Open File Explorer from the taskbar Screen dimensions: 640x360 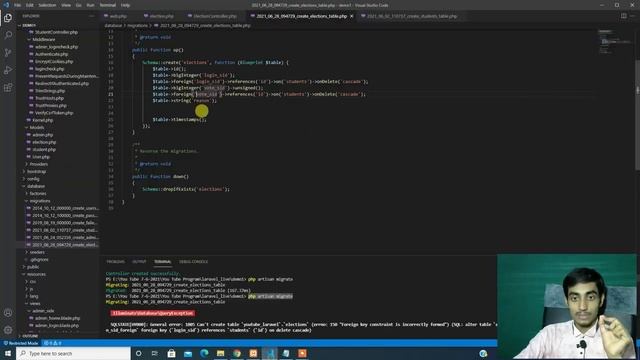[x=220, y=353]
